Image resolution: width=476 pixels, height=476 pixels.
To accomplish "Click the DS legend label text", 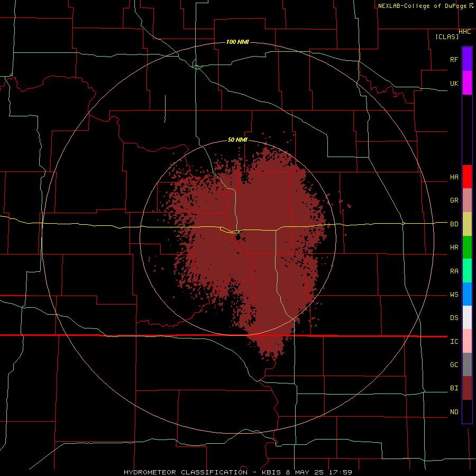I will click(x=454, y=318).
